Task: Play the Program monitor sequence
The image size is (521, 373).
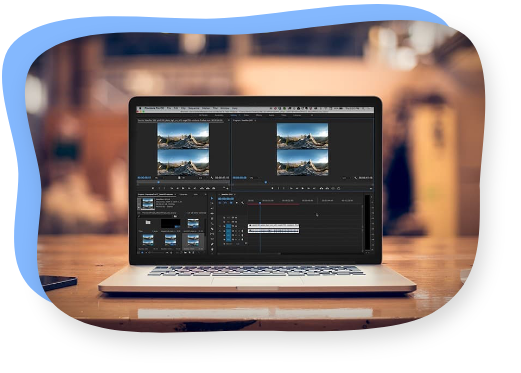Action: tap(303, 188)
